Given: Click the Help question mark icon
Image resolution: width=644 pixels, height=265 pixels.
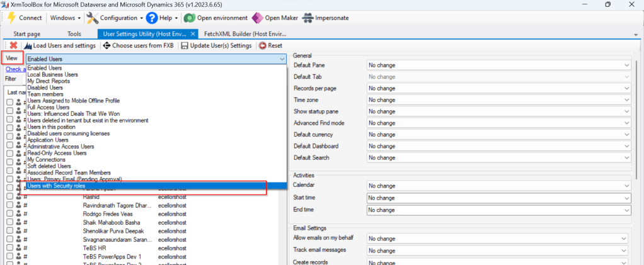Looking at the screenshot, I should tap(151, 18).
